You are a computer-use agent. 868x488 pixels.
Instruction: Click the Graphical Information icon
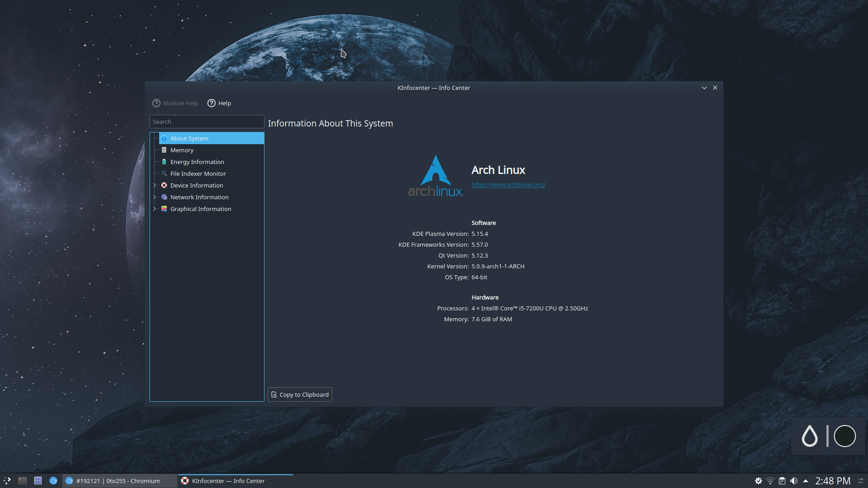(164, 208)
